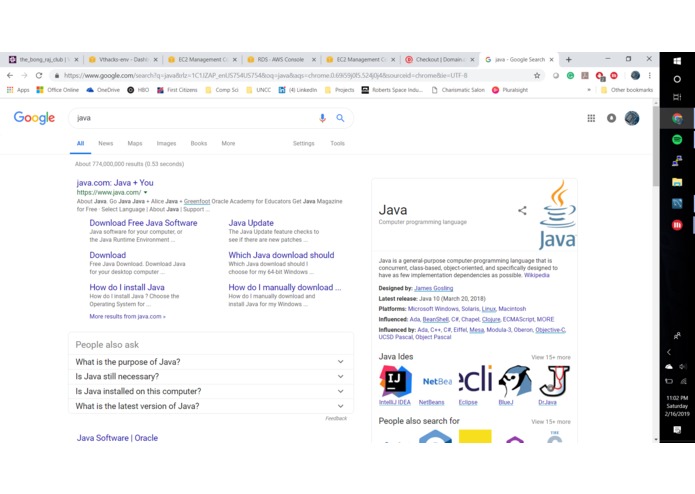Open the Java Update sitelink
Screen dimensions: 695x494
tap(251, 223)
